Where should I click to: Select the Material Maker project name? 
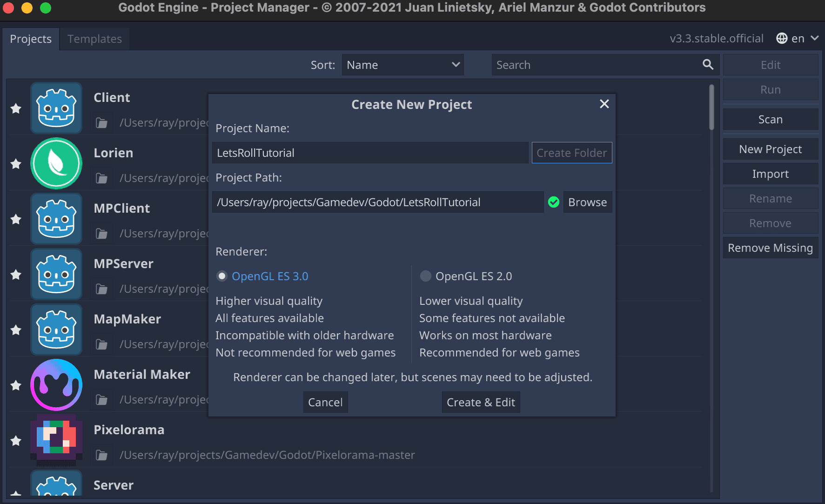tap(142, 374)
